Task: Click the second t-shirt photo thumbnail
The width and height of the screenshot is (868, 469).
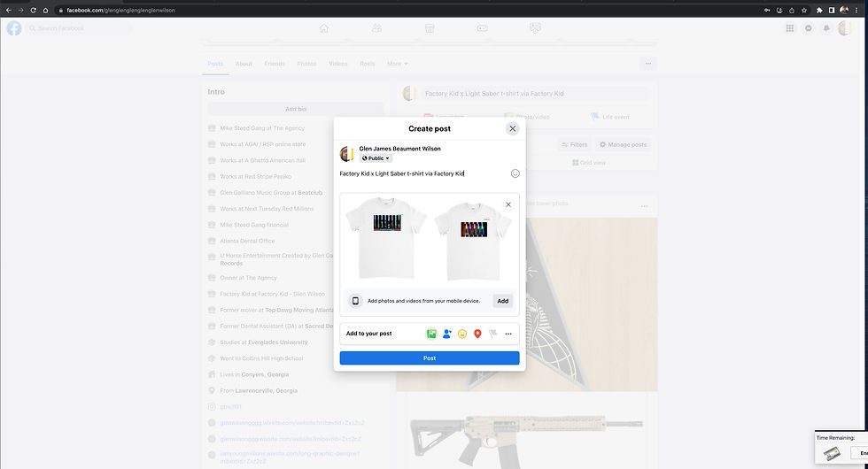Action: (473, 241)
